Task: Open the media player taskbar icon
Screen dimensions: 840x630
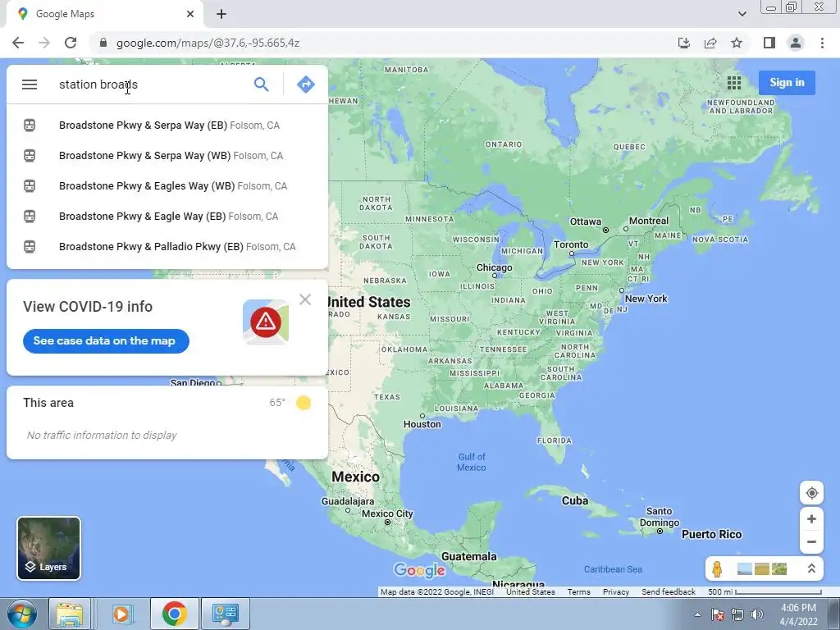Action: (x=121, y=614)
